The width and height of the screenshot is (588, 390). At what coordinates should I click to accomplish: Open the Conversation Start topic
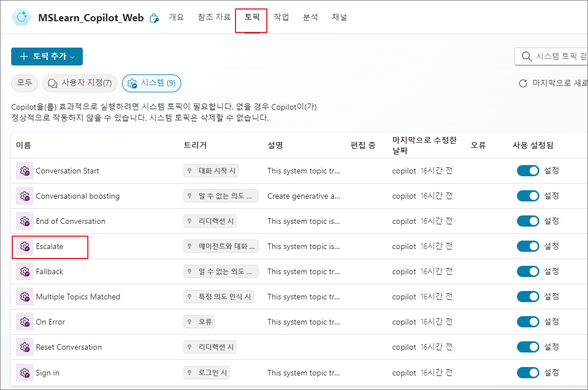coord(68,171)
